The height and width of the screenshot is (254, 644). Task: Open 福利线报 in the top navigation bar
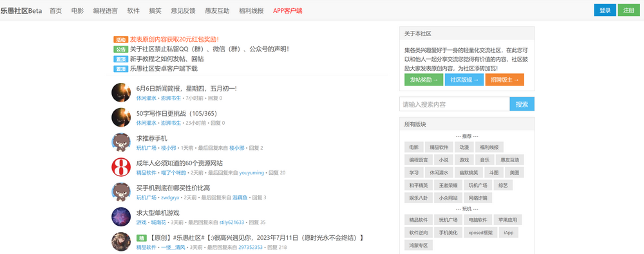[251, 11]
